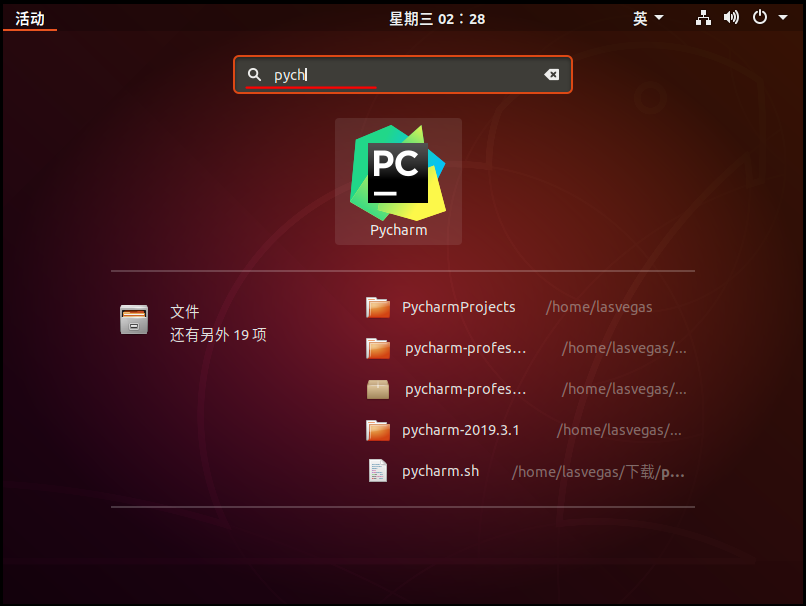Viewport: 806px width, 606px height.
Task: Open the pycharm-profes… archive package icon
Action: [x=378, y=389]
